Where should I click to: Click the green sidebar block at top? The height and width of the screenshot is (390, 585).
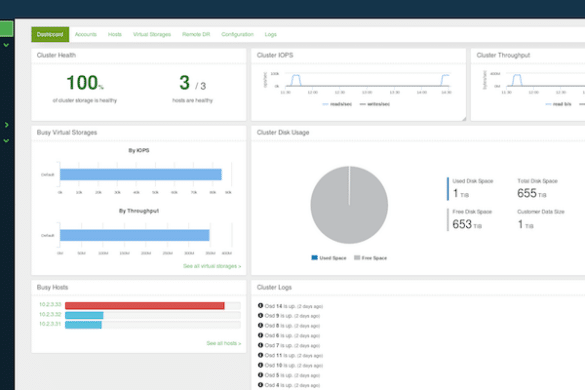coord(6,29)
